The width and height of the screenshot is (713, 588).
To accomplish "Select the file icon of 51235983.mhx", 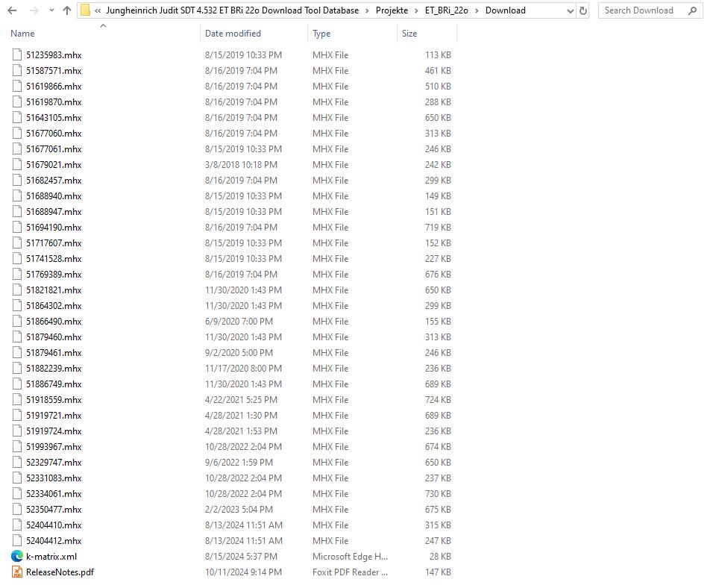I will click(17, 54).
